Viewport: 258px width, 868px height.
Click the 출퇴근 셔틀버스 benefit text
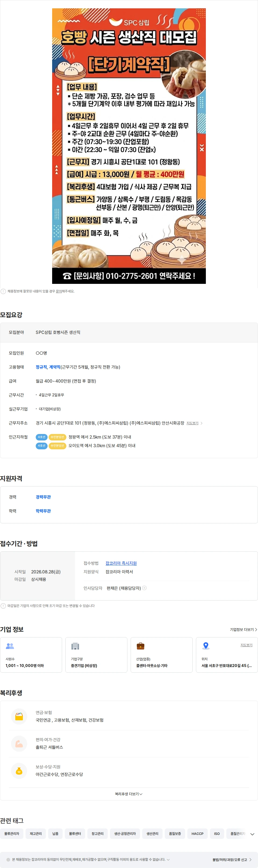[x=49, y=747]
